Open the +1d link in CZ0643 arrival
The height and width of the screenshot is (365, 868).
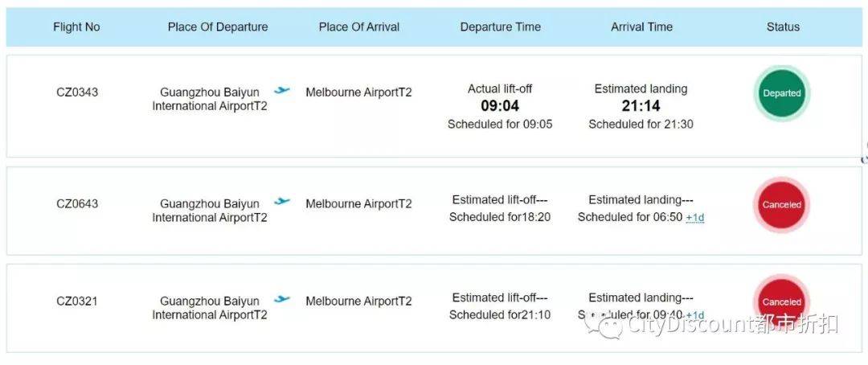coord(694,218)
